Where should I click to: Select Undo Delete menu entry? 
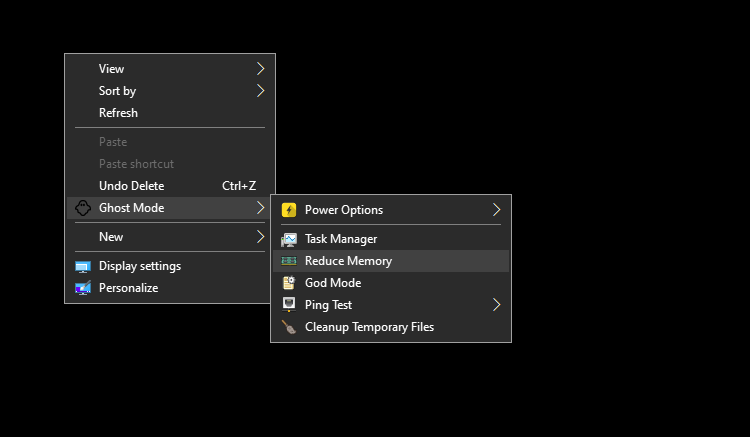131,186
